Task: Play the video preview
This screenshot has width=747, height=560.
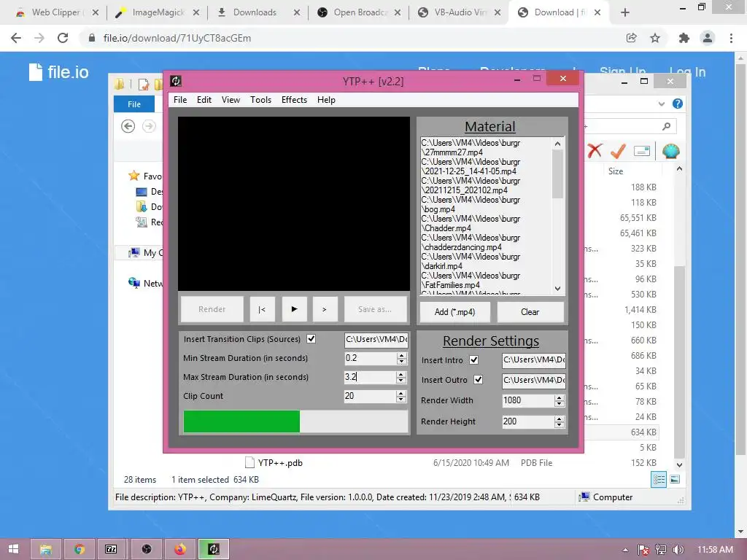Action: (x=294, y=309)
